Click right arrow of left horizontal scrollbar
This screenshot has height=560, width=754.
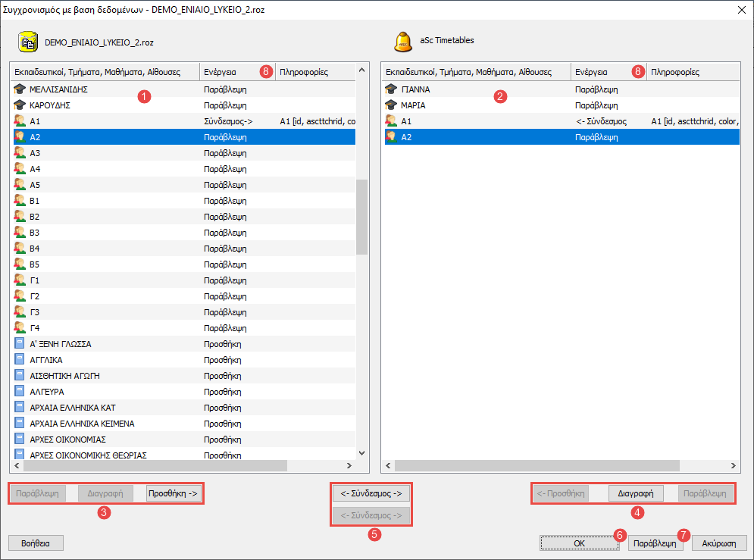click(x=349, y=466)
